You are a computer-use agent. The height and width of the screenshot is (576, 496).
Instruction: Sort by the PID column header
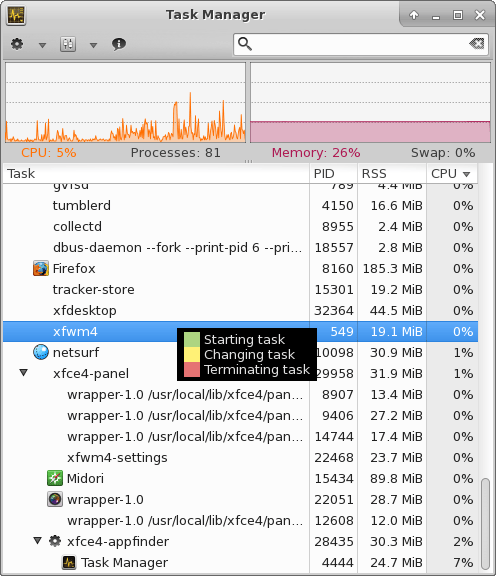(333, 173)
